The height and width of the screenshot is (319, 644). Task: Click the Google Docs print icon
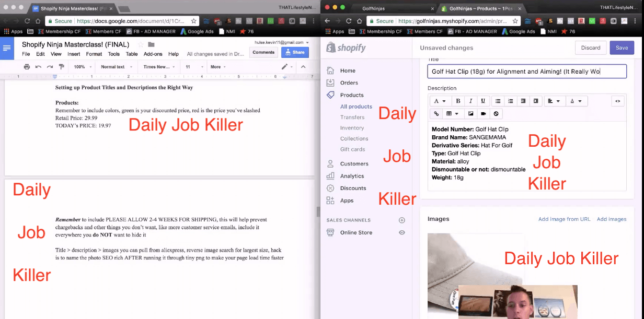27,67
